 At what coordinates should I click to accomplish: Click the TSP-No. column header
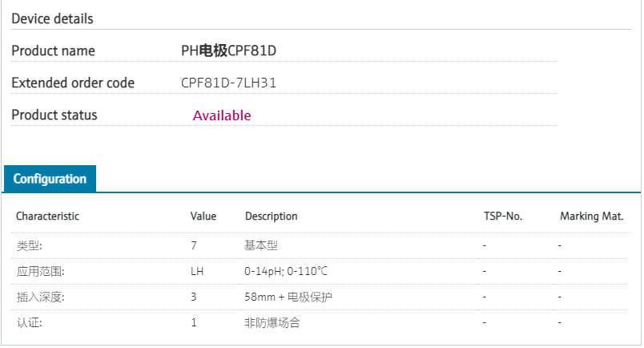point(502,216)
